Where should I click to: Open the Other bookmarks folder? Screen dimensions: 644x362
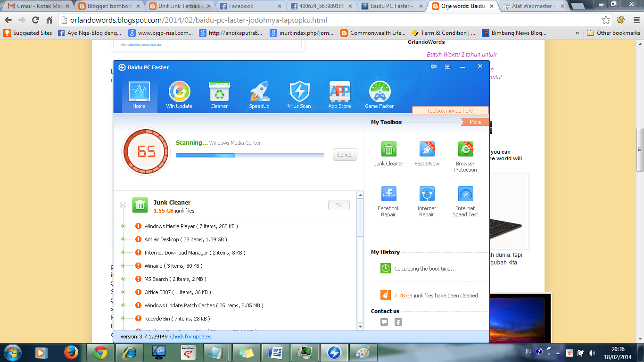[613, 33]
